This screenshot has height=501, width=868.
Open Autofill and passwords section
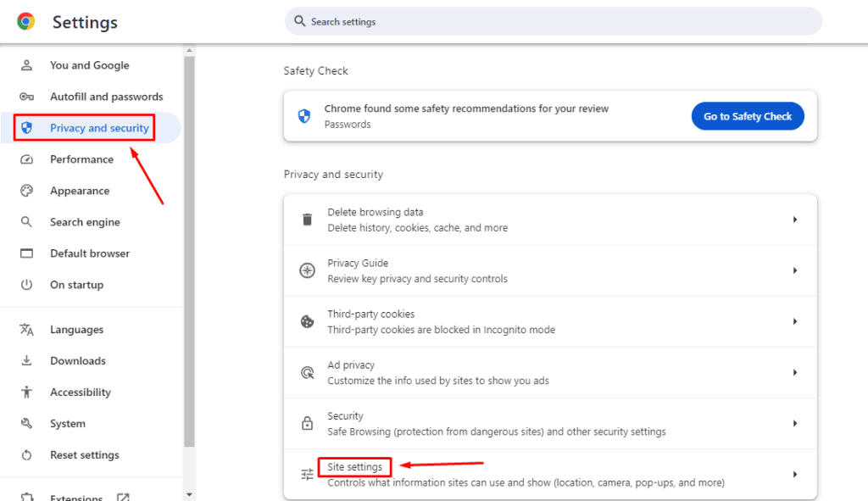click(91, 97)
